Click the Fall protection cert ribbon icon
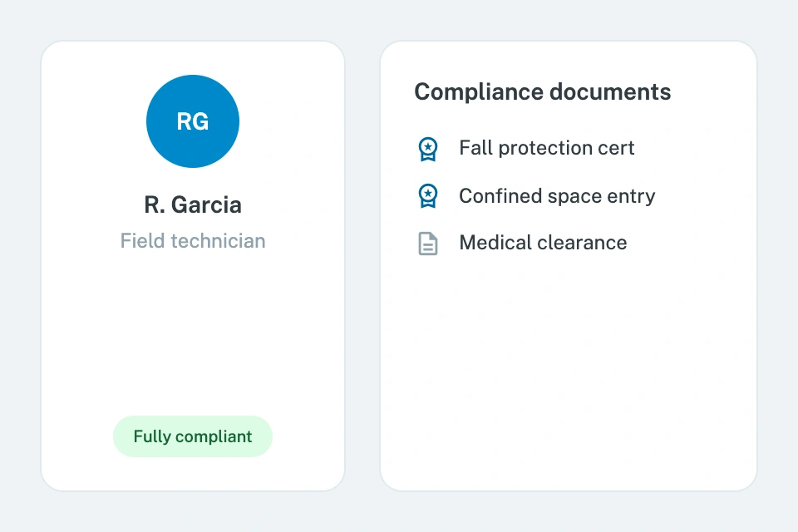 click(428, 149)
